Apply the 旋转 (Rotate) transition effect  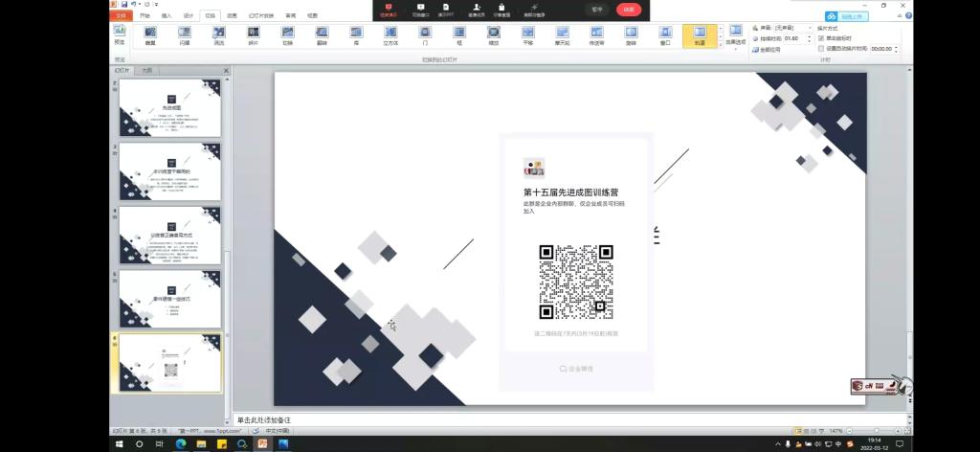[631, 36]
